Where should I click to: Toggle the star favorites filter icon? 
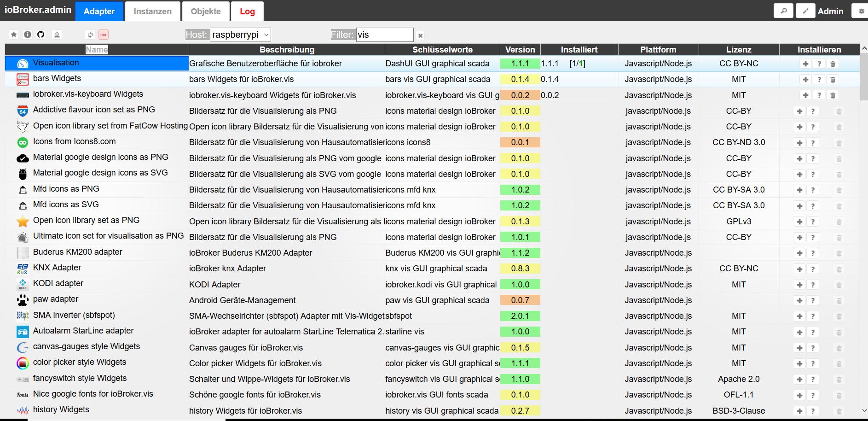[14, 35]
